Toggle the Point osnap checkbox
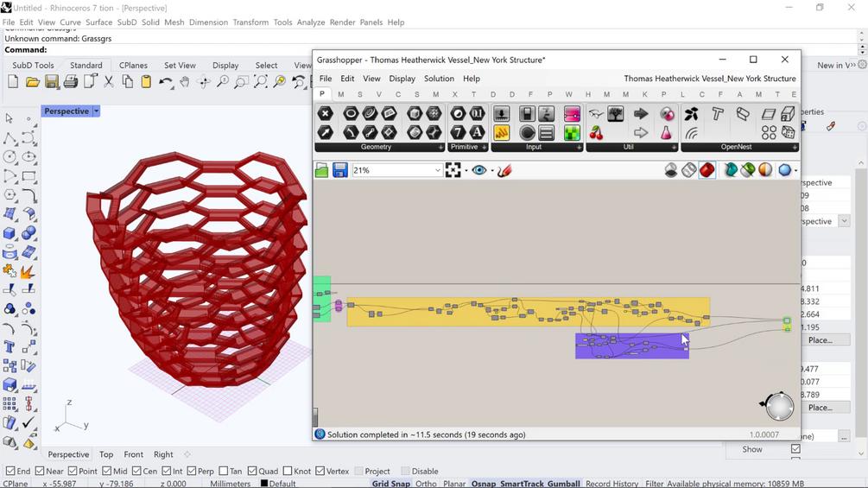 (73, 471)
